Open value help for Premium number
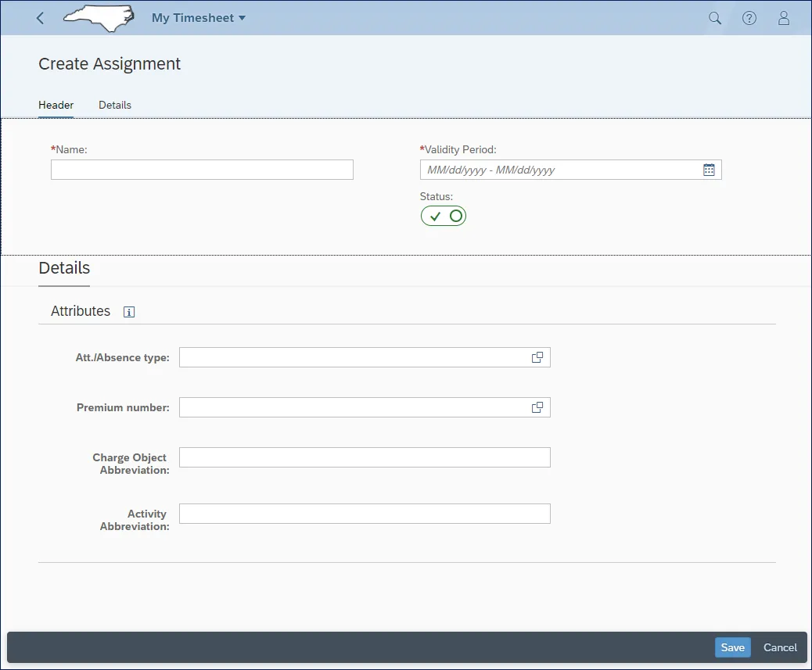This screenshot has height=670, width=812. 537,407
